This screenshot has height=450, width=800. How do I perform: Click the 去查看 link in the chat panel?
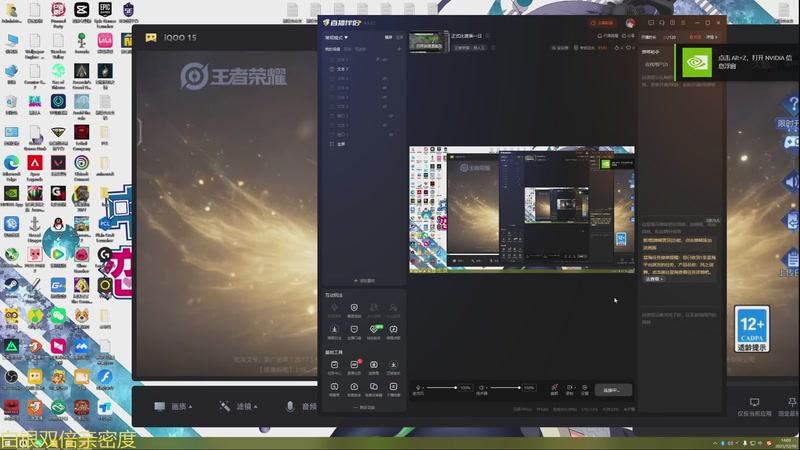tap(654, 279)
